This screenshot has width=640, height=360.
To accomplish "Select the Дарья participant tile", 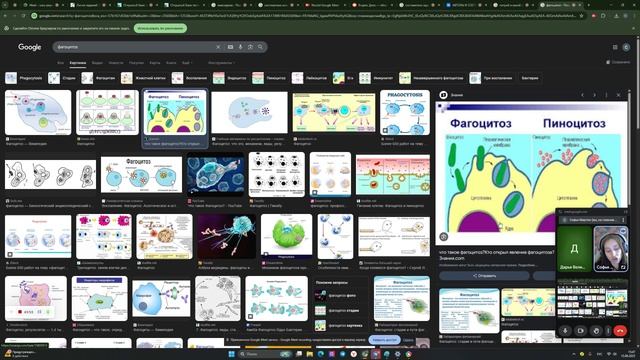I will 574,249.
